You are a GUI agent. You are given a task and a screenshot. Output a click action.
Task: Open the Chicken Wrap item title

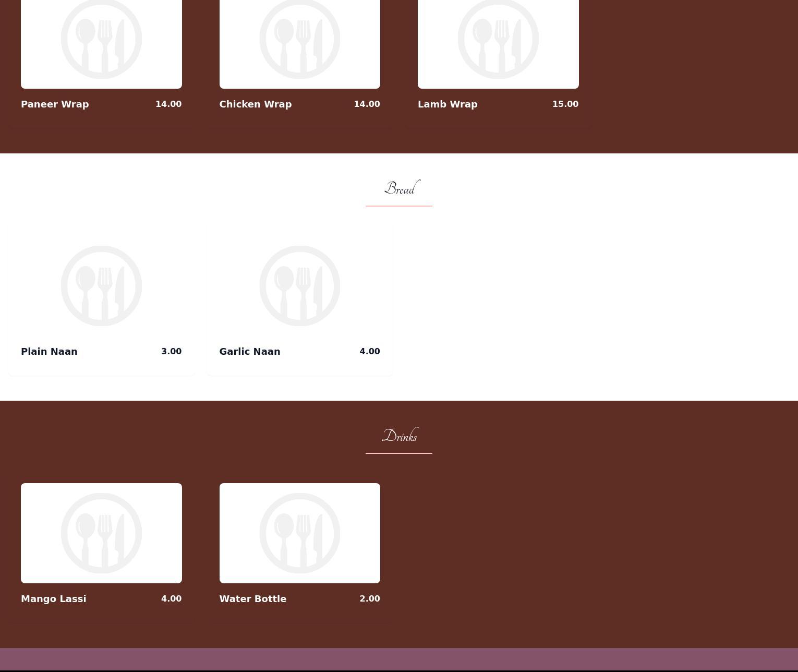click(x=255, y=104)
